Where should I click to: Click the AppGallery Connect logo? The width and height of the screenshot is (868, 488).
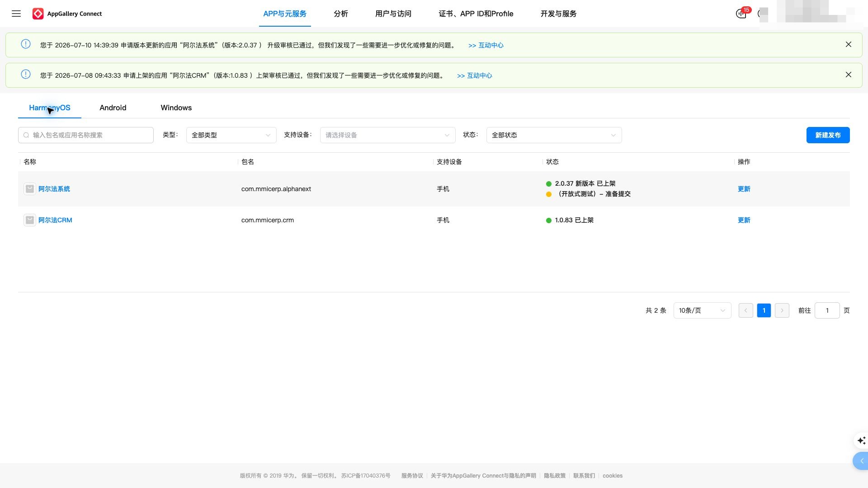click(x=67, y=14)
